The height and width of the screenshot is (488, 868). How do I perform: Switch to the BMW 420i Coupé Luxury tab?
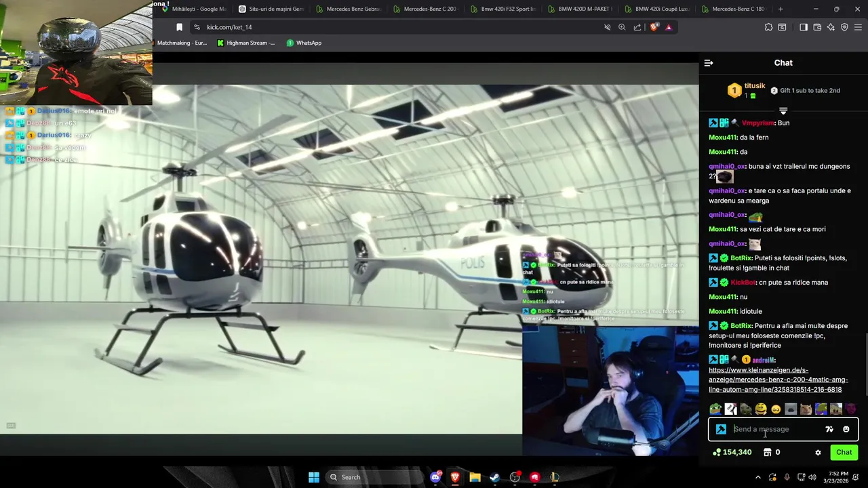657,9
